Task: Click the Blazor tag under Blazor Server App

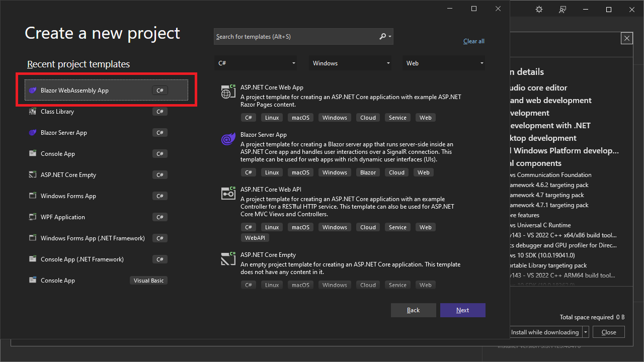Action: point(368,172)
